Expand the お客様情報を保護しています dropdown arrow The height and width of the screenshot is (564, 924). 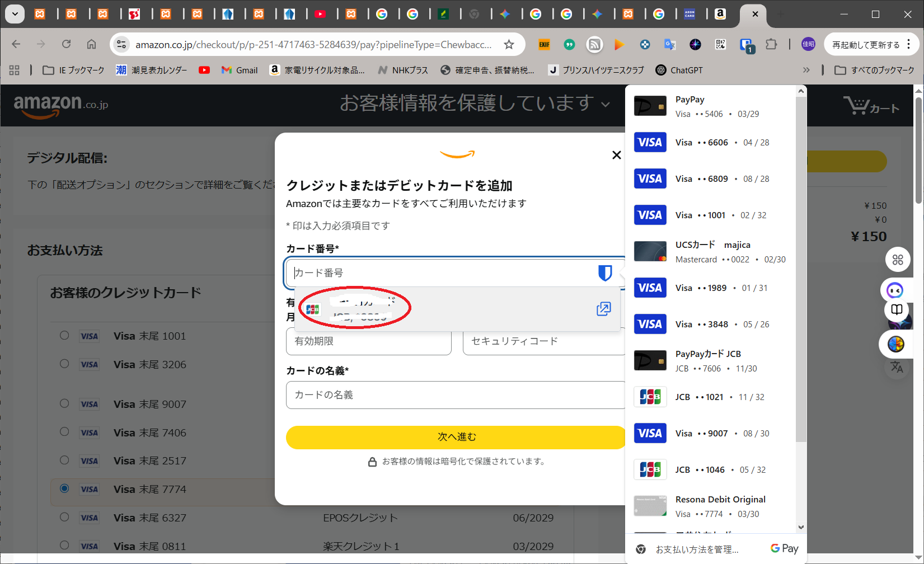606,104
